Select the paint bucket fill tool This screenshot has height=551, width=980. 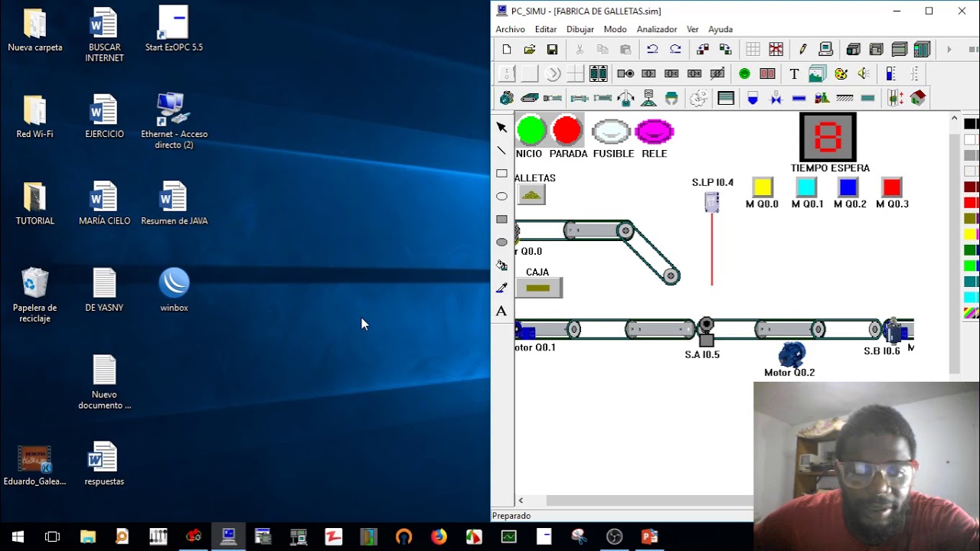tap(501, 265)
